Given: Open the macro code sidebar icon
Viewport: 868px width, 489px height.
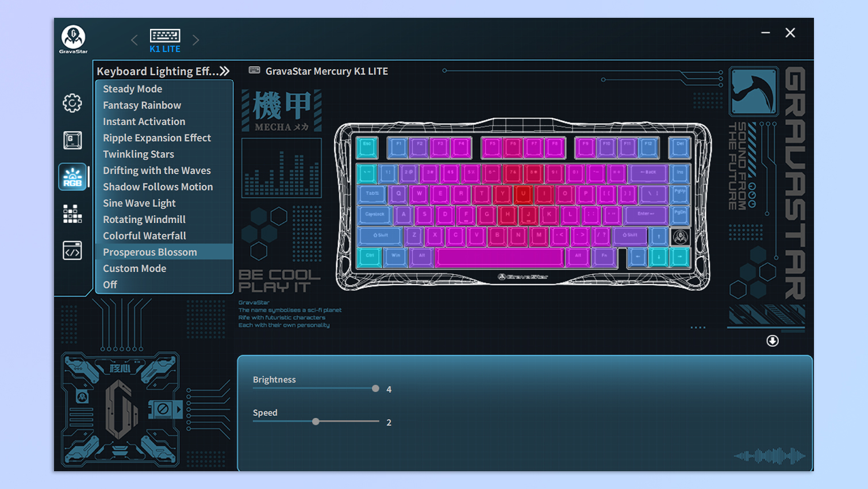Looking at the screenshot, I should [72, 251].
